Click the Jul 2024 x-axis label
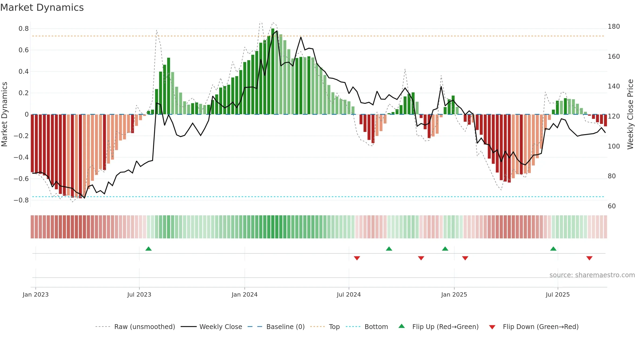This screenshot has width=644, height=362. pyautogui.click(x=349, y=294)
